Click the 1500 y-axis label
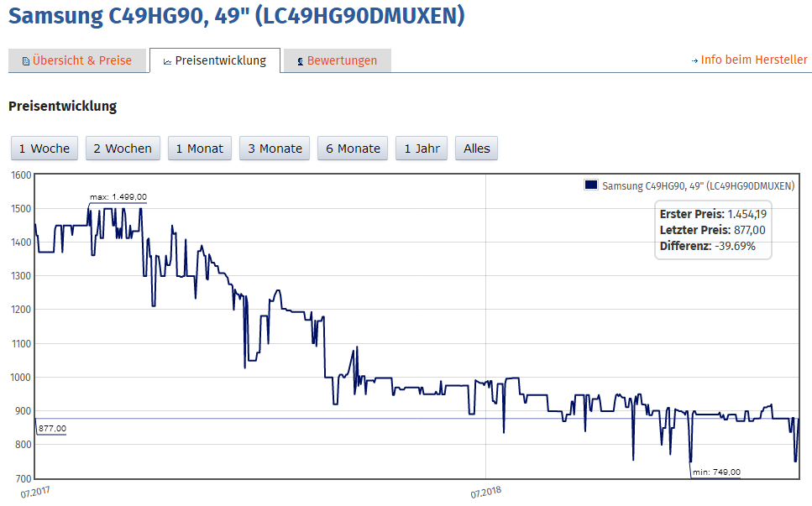The height and width of the screenshot is (506, 812). click(x=21, y=208)
